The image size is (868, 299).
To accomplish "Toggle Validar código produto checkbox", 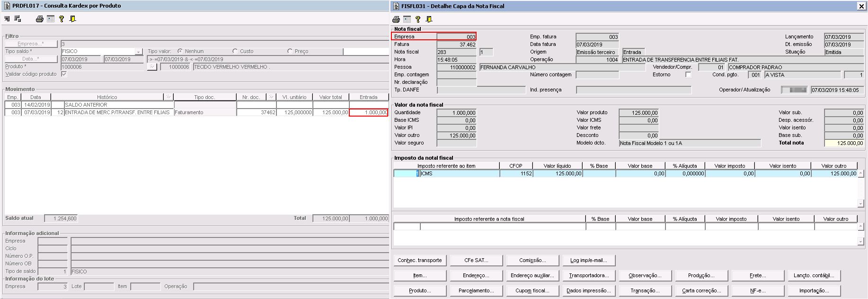I will tap(64, 74).
